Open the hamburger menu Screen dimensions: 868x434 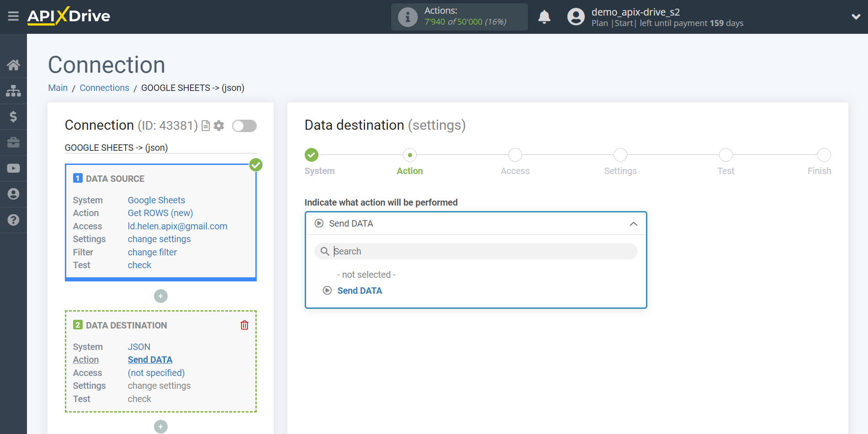tap(13, 16)
